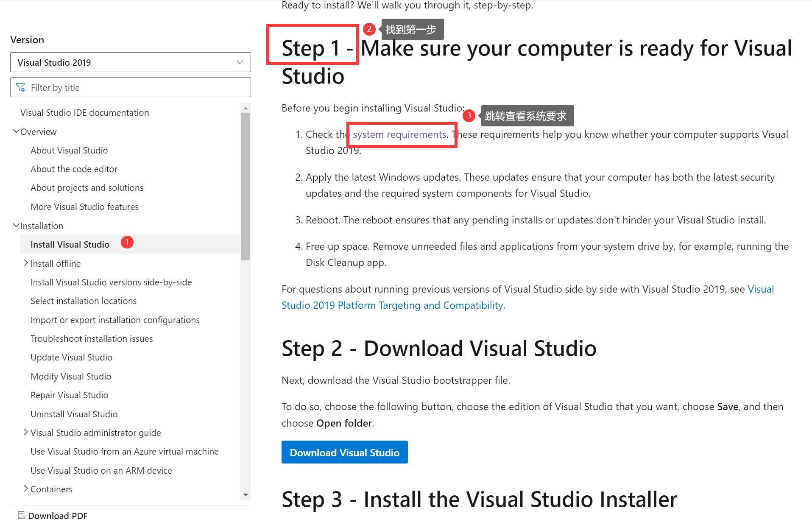Open About Visual Studio
This screenshot has height=525, width=812.
pos(69,151)
